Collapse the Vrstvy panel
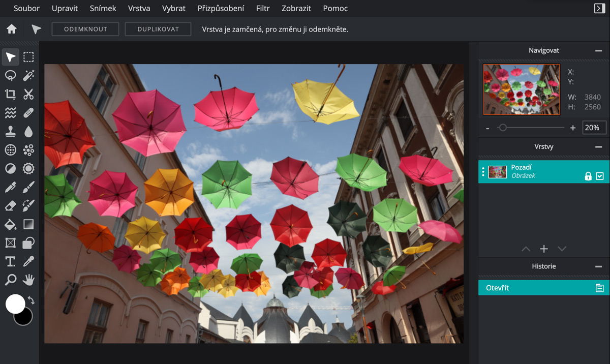This screenshot has width=610, height=364. [x=598, y=146]
